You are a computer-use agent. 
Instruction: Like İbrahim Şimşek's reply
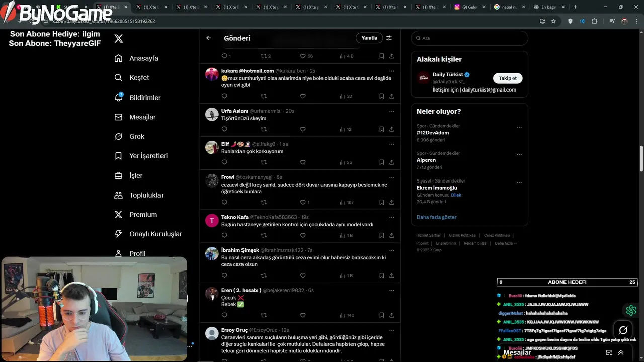point(303,276)
